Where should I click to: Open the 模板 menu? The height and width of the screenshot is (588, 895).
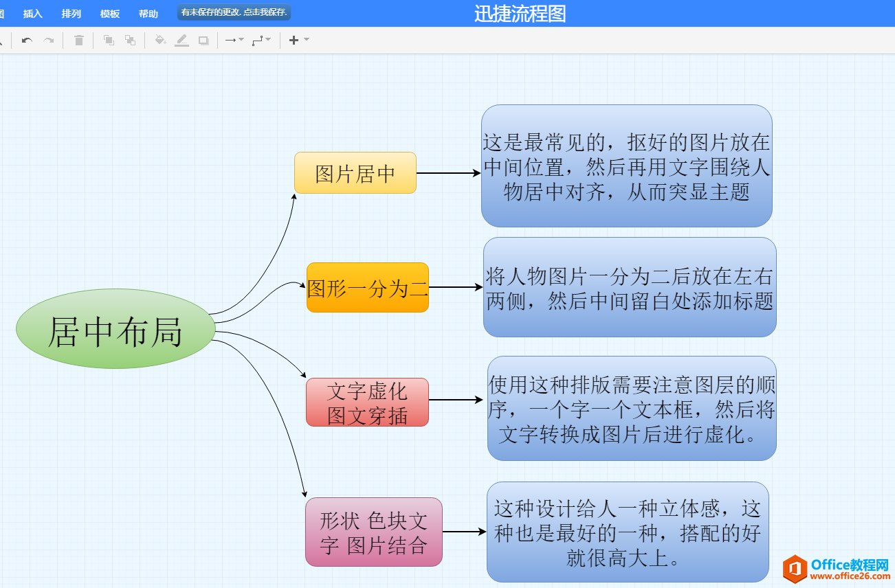point(110,13)
